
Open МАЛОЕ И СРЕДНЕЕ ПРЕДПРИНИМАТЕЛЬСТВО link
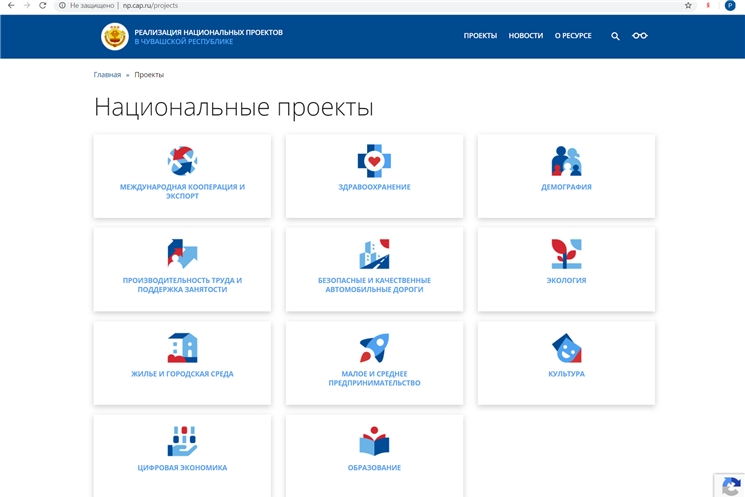[x=374, y=378]
